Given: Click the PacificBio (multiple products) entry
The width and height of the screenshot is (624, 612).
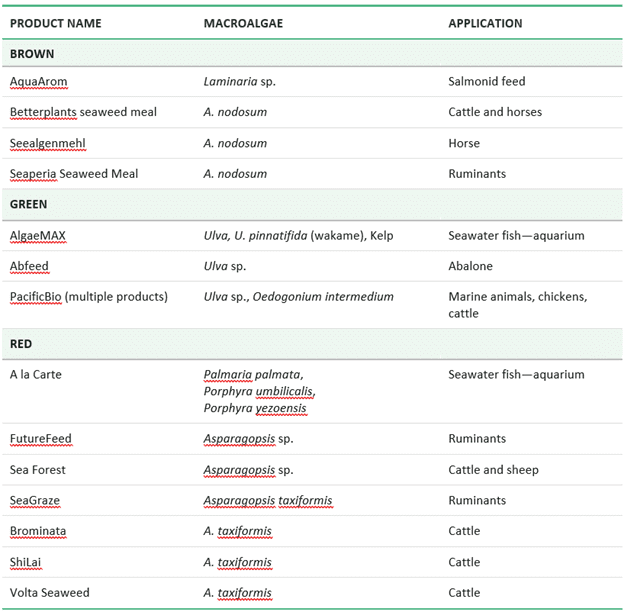Looking at the screenshot, I should tap(89, 297).
